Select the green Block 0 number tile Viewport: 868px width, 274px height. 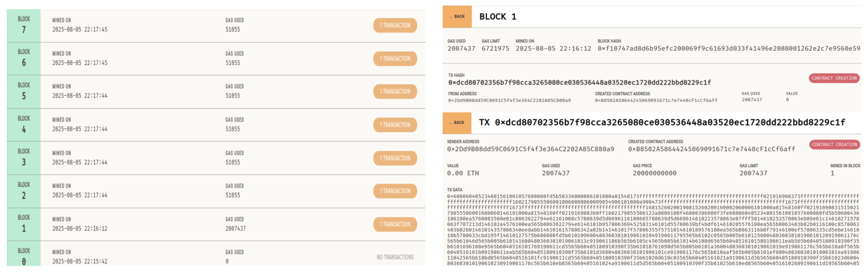(24, 257)
